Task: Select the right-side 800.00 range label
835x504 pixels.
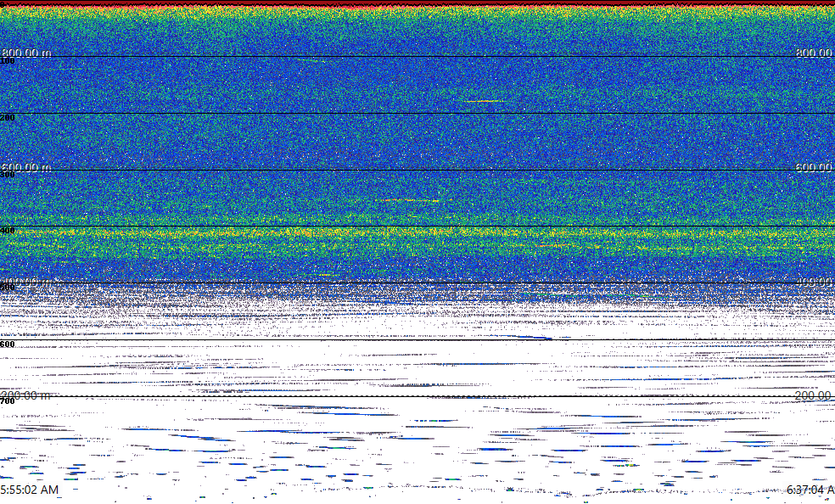Action: tap(815, 53)
